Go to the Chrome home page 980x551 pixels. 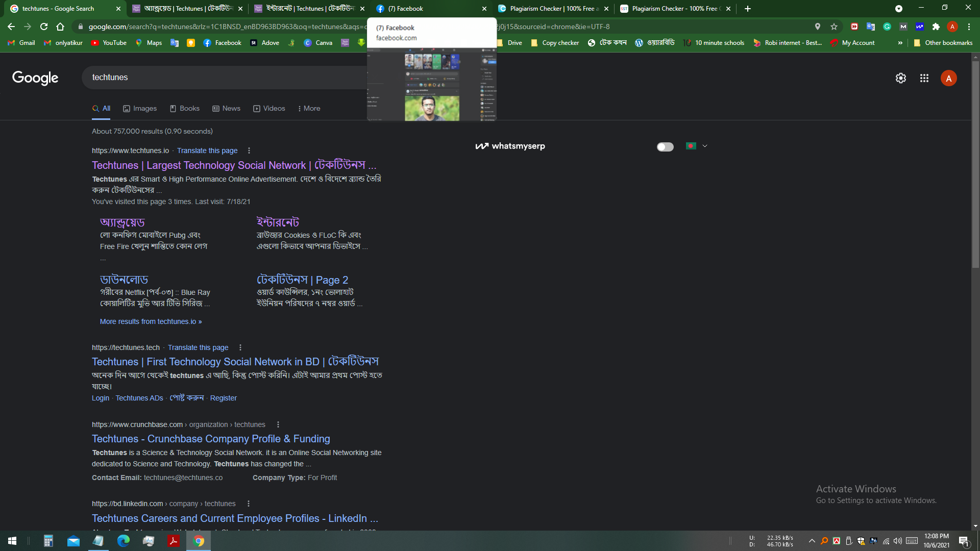pyautogui.click(x=60, y=27)
